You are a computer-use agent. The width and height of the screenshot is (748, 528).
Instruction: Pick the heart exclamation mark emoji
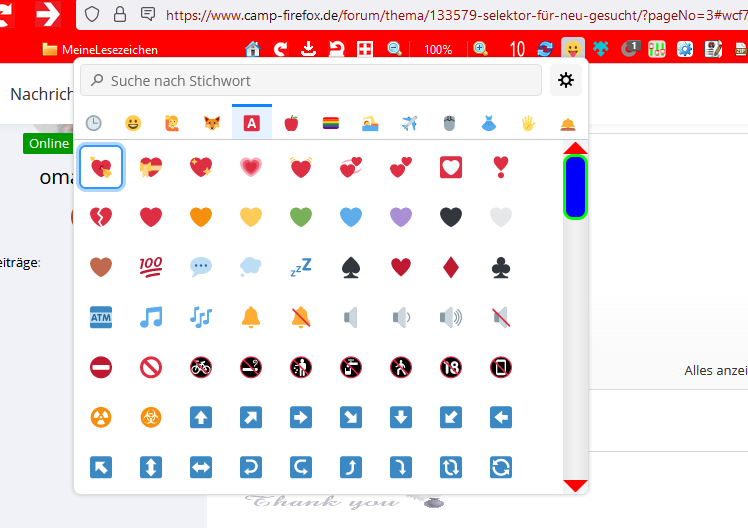tap(501, 167)
